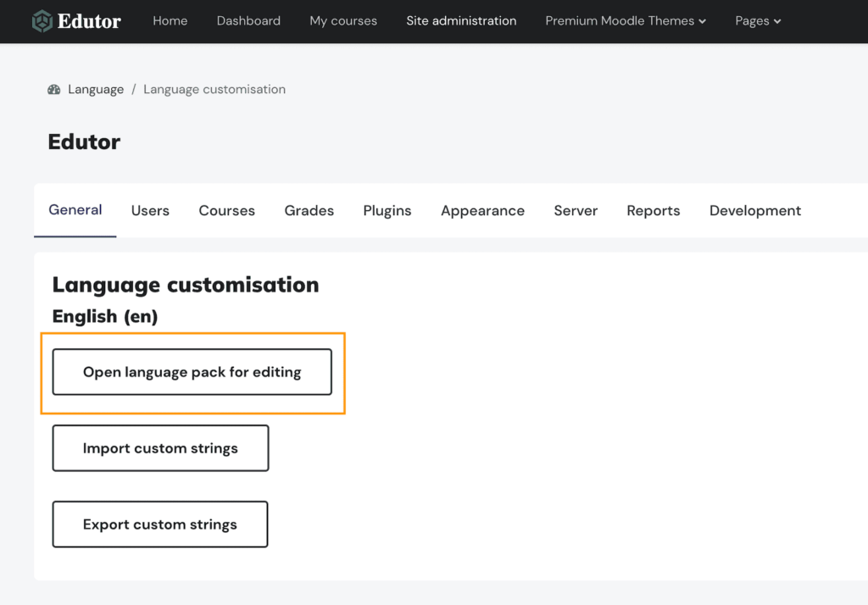Open the Home menu item
This screenshot has height=605, width=868.
click(170, 20)
